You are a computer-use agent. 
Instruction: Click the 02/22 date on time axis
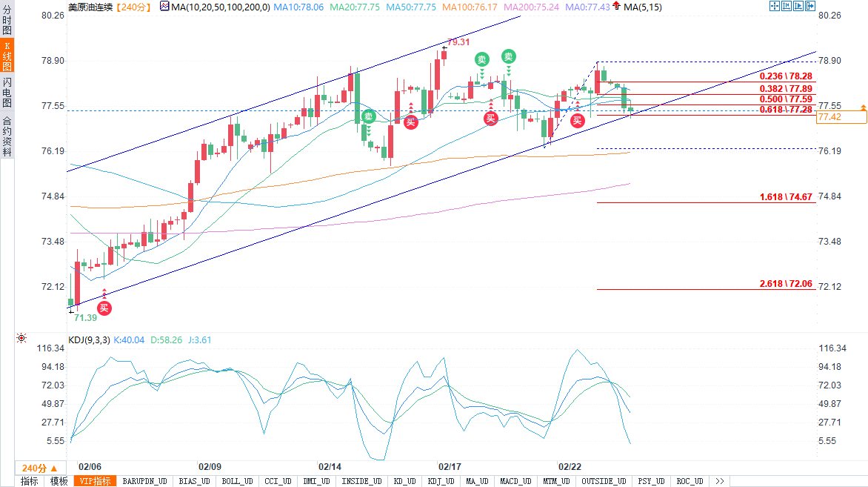[570, 467]
